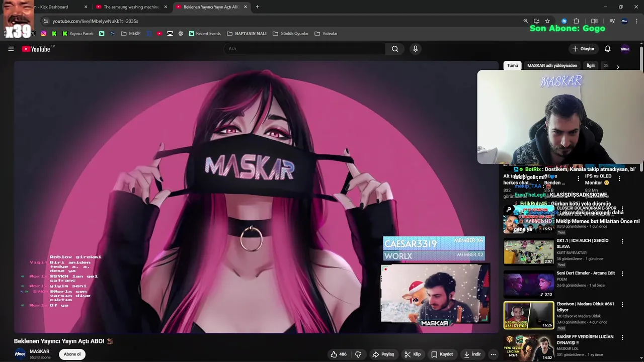Image resolution: width=644 pixels, height=362 pixels.
Task: Open GK1.1 ICH AUCH SERGIO SLAVA thumbnail
Action: click(x=528, y=252)
